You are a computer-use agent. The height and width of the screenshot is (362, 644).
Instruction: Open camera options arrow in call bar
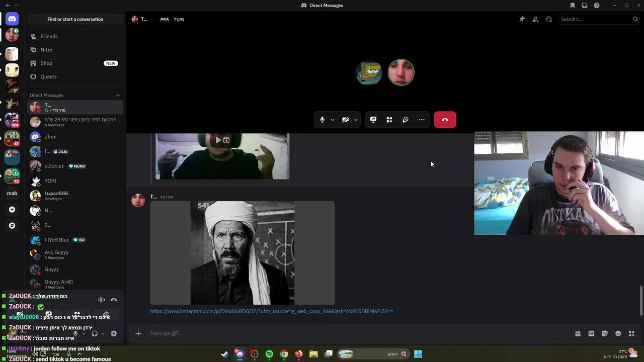tap(356, 120)
